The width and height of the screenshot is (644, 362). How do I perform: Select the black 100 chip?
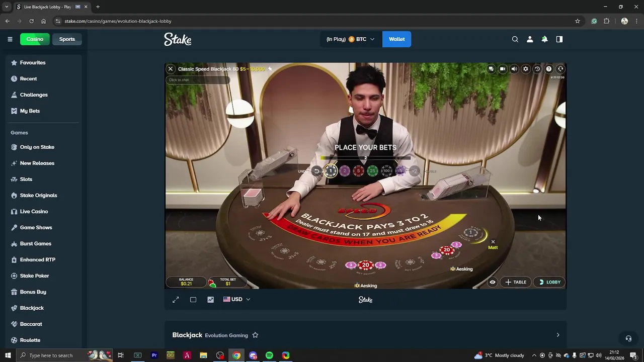click(386, 171)
